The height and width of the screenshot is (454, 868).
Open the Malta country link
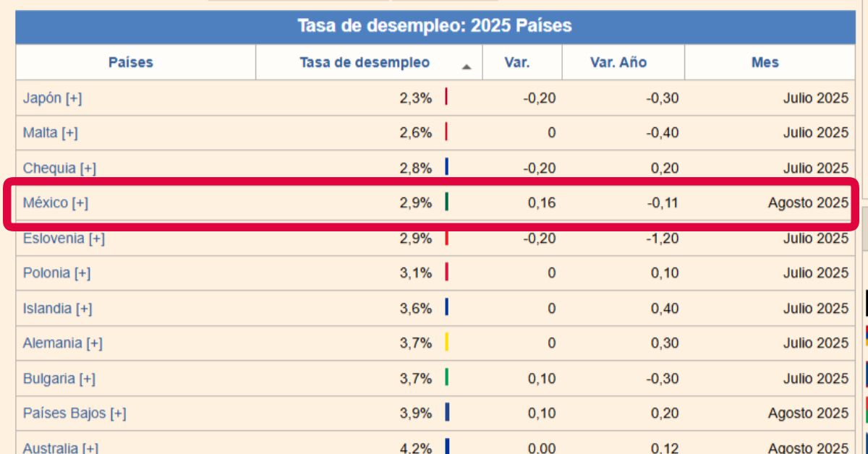(x=41, y=133)
